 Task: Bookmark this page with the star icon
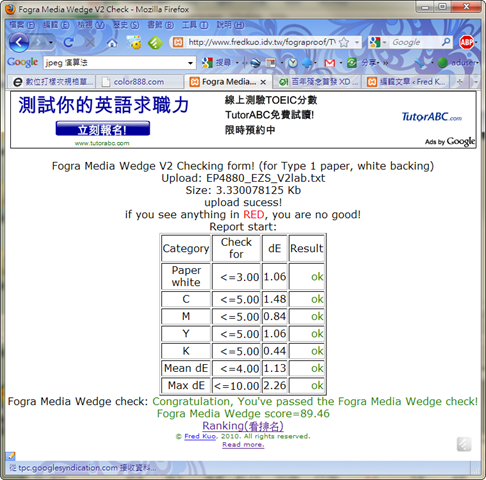pos(344,42)
